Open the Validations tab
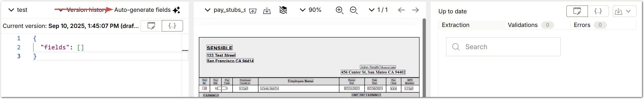Screen dimensions: 644x99 531,25
